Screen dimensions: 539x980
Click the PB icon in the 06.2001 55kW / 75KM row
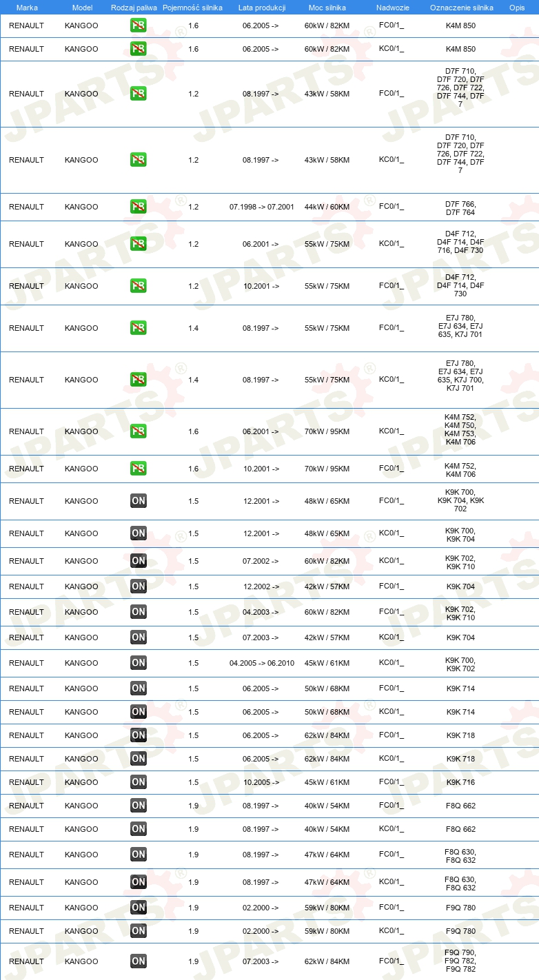click(138, 244)
